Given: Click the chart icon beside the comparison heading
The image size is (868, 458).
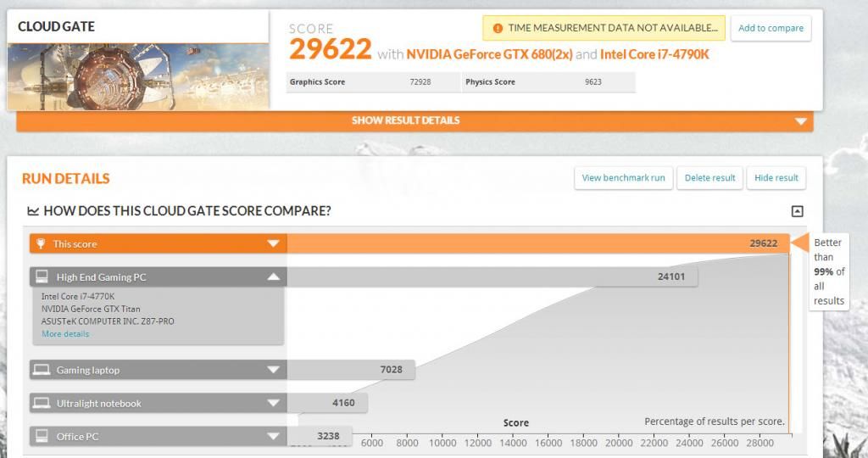Looking at the screenshot, I should 33,211.
